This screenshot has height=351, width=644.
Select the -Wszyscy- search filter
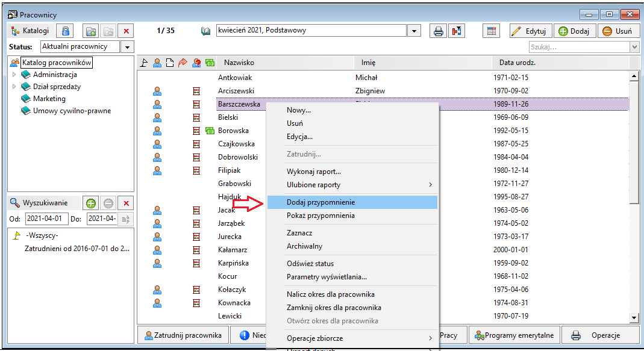click(42, 235)
